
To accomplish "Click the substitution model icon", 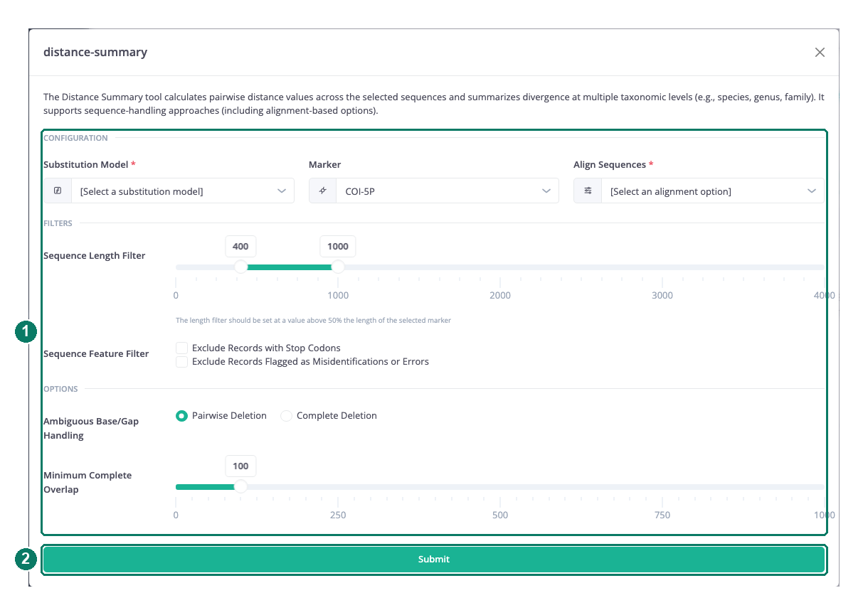I will [58, 191].
